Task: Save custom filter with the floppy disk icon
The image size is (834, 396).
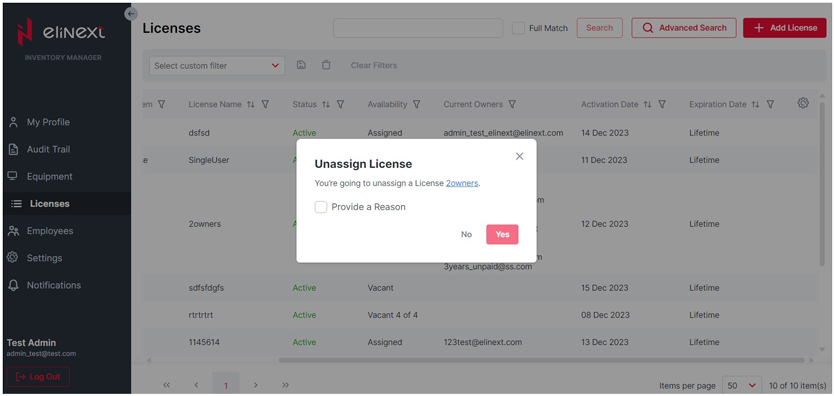Action: [x=301, y=65]
